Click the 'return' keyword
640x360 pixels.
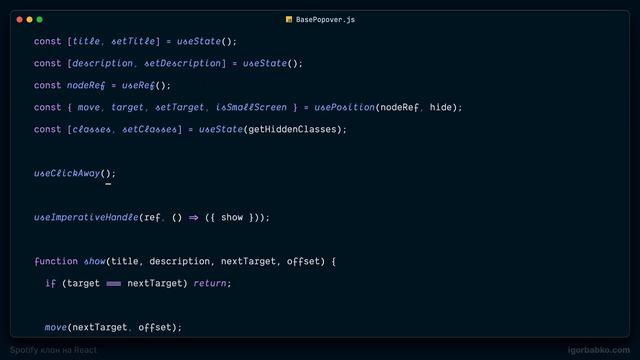210,283
